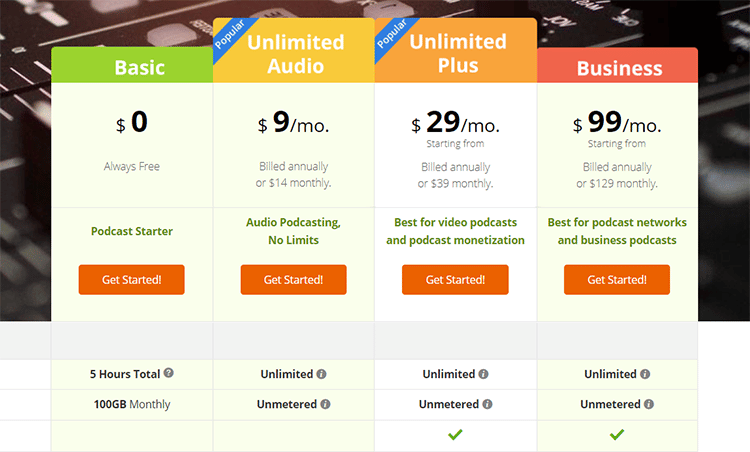Click the green checkmark in Unlimited Plus column
The height and width of the screenshot is (452, 750).
(x=455, y=435)
